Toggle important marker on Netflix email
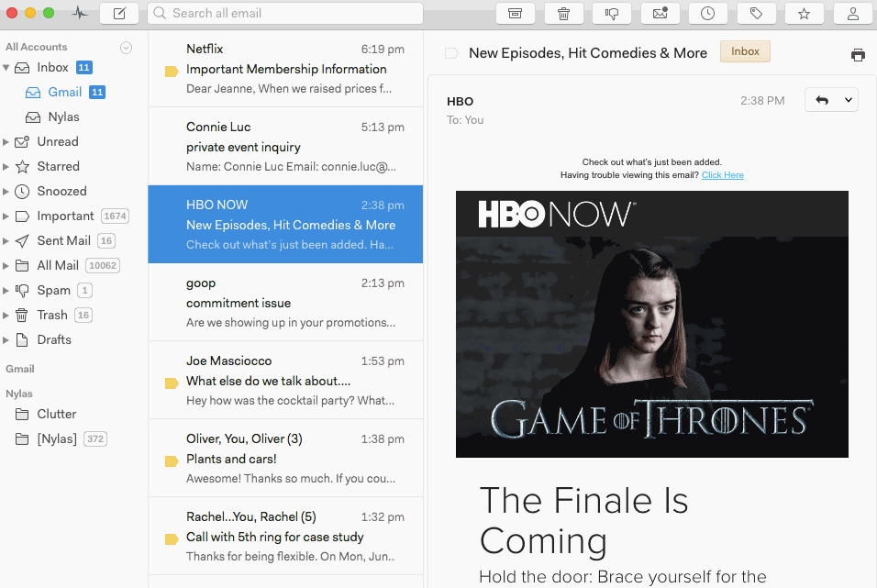Screen dimensions: 877x588 (171, 71)
